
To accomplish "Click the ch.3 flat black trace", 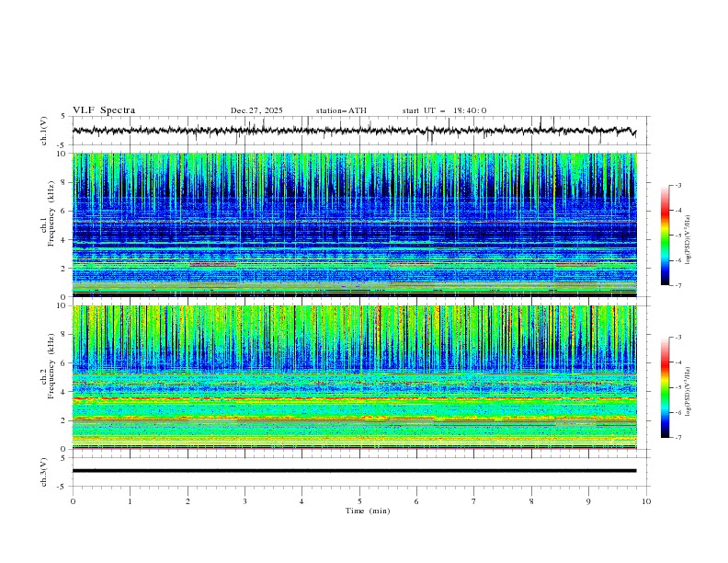I will tap(354, 471).
